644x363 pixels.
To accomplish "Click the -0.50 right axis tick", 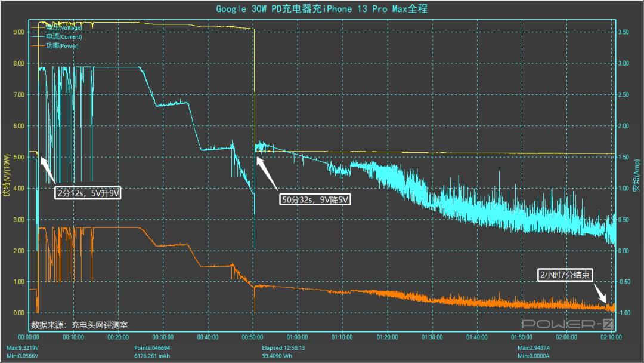I will coord(624,282).
